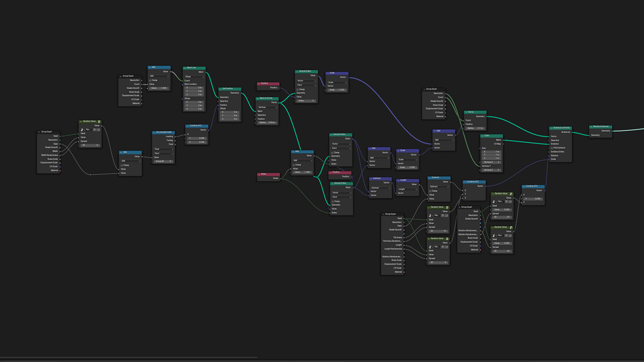Viewport: 644px width, 362px height.
Task: Click header icon of Random Value node ID 42
Action: (511, 227)
